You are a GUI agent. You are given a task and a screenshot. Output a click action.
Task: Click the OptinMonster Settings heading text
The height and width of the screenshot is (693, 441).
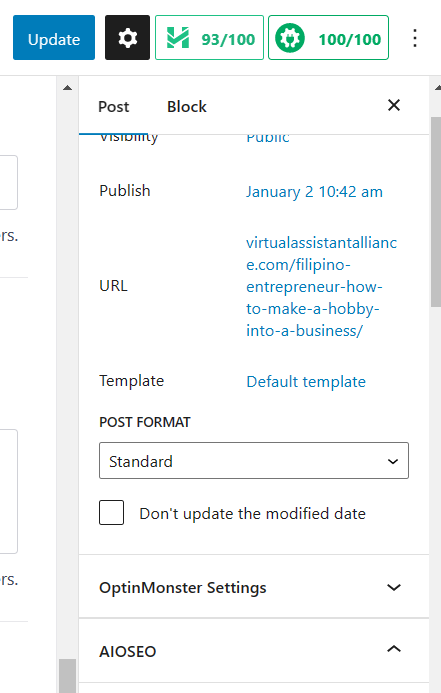(182, 587)
